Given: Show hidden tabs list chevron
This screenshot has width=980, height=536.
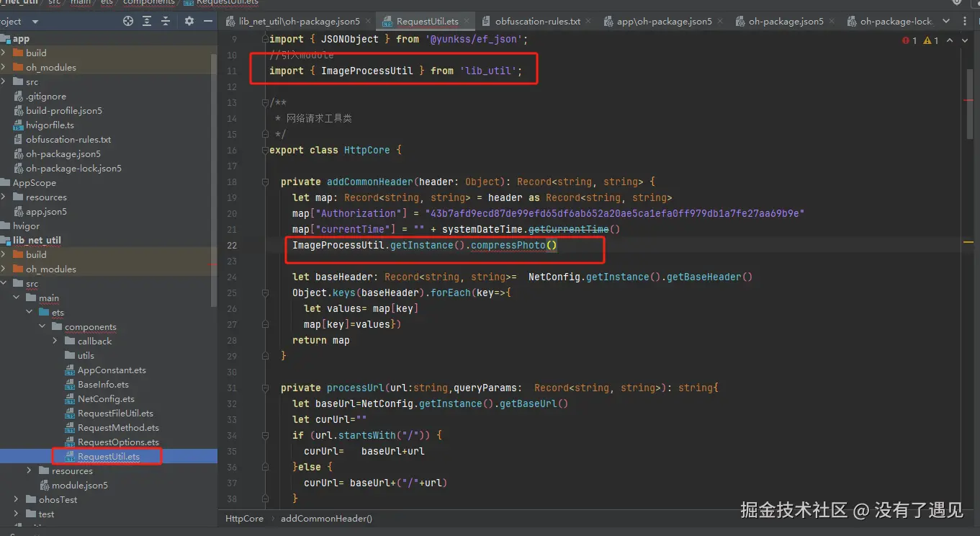Looking at the screenshot, I should coord(947,21).
